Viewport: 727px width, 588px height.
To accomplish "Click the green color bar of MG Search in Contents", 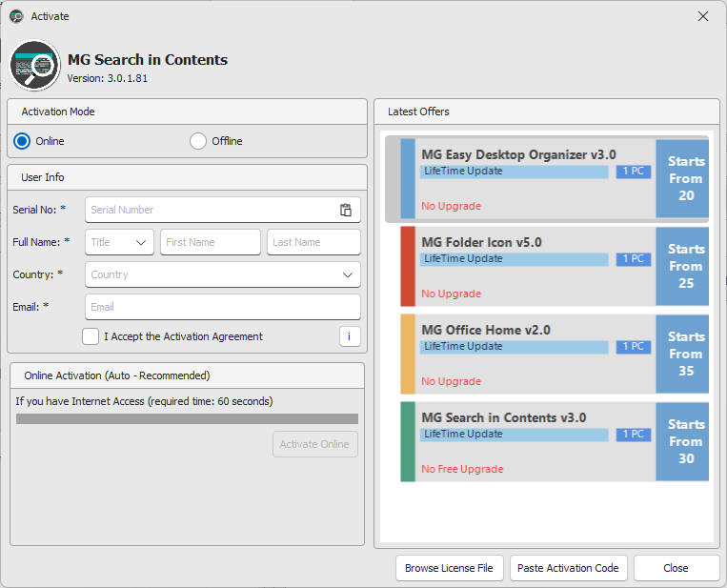I will (408, 441).
